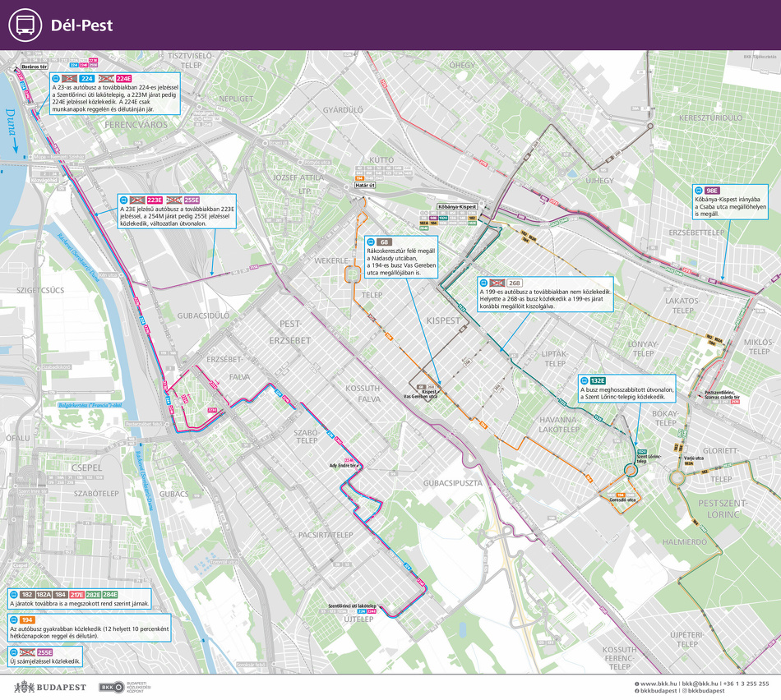Click the 'PACSIRTATELEP' district label
Screen dimensions: 781x700
pos(326,535)
